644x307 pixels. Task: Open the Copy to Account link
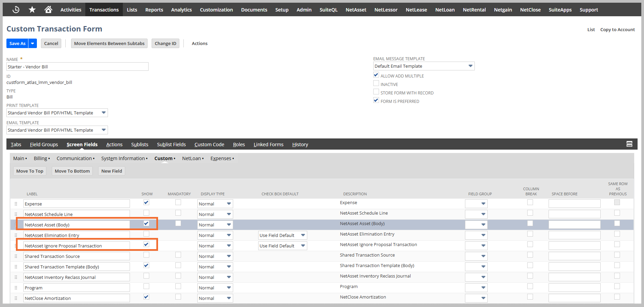tap(617, 29)
